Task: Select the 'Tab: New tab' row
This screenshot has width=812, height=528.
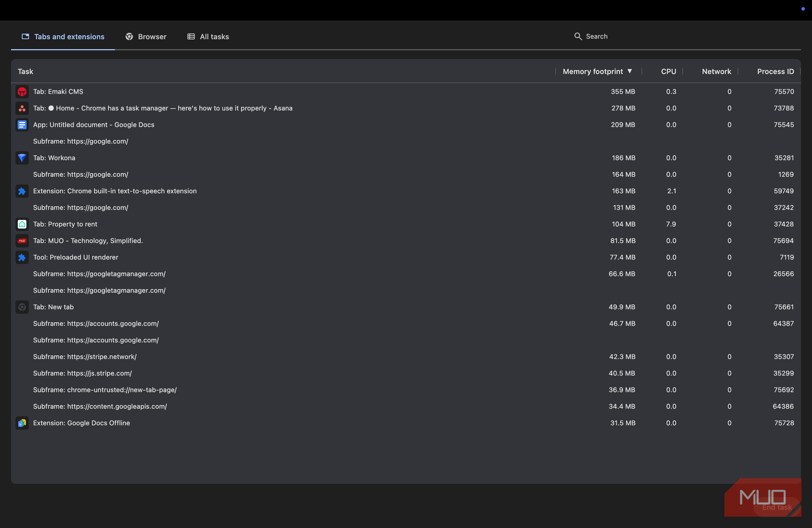Action: 406,307
